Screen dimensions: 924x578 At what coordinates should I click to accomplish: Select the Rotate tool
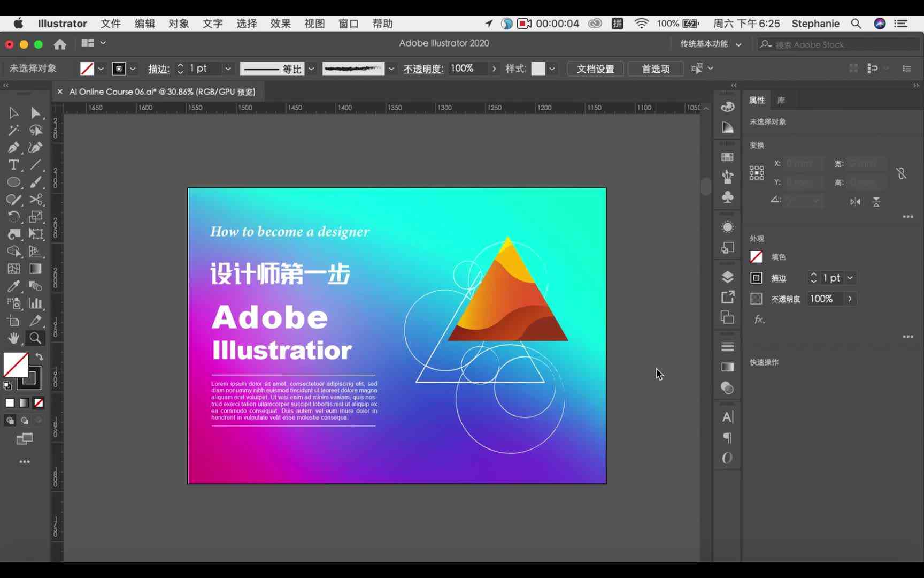coord(13,217)
